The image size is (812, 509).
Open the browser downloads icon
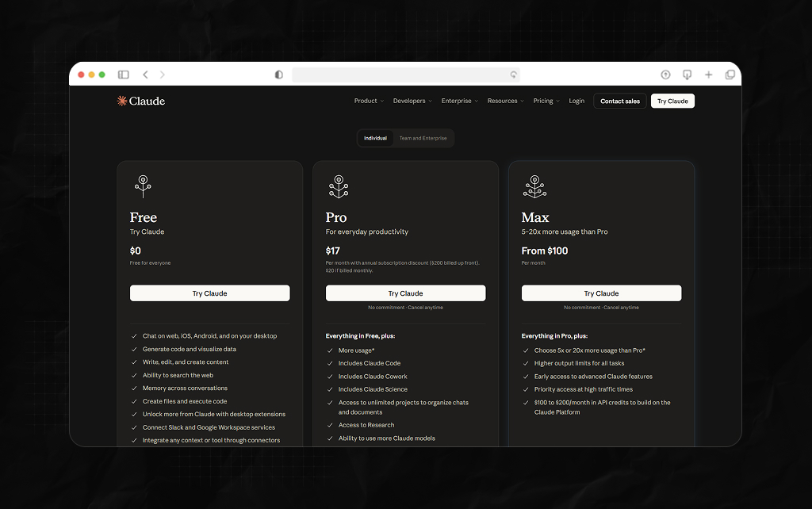pos(688,75)
